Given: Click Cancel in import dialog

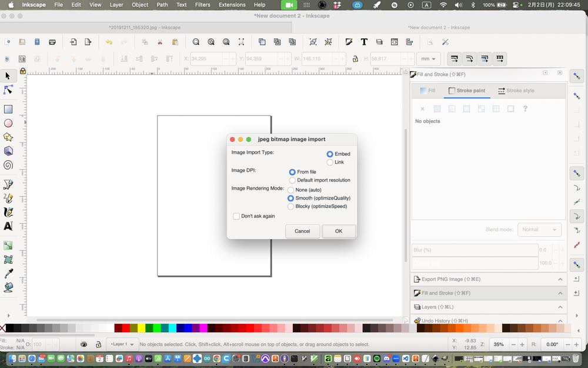Looking at the screenshot, I should pos(302,231).
